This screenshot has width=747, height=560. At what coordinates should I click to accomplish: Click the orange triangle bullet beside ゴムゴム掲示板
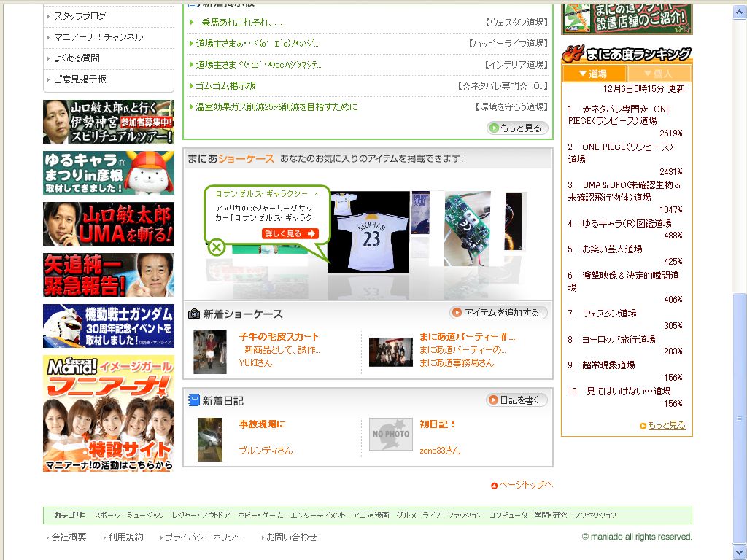click(x=190, y=86)
